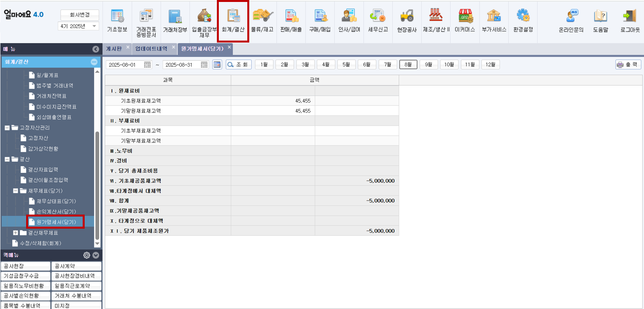
Task: Close the 게시판 tab
Action: 128,47
